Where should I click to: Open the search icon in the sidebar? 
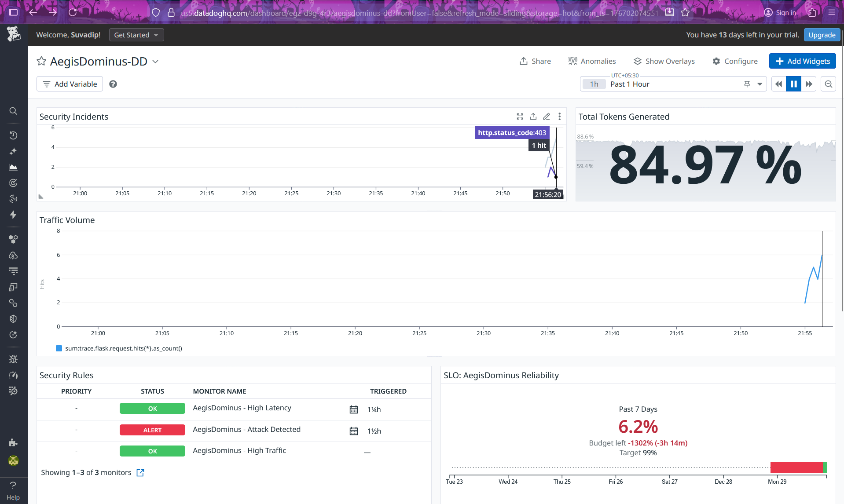(13, 111)
